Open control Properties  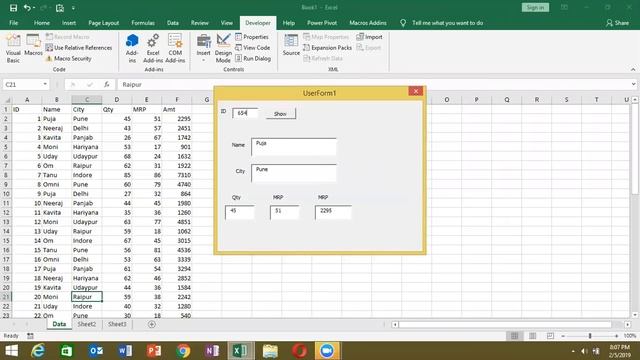[x=252, y=37]
